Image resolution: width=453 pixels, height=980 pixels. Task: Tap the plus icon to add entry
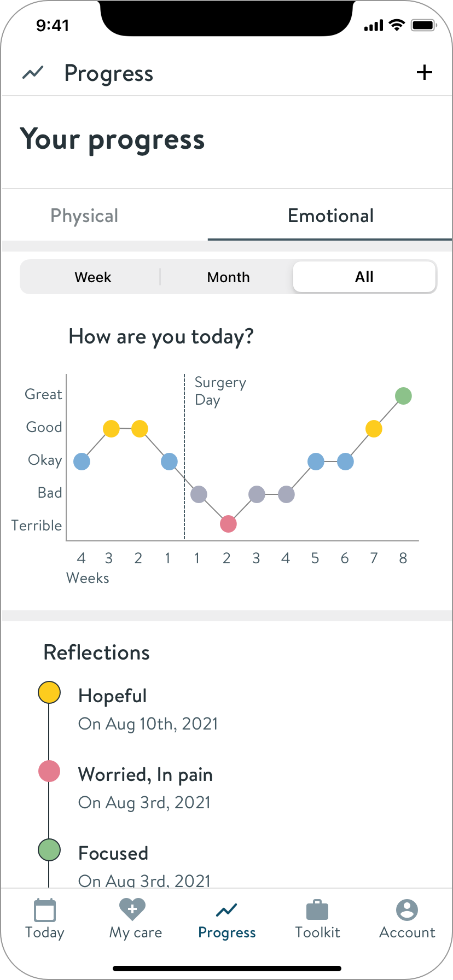(425, 72)
